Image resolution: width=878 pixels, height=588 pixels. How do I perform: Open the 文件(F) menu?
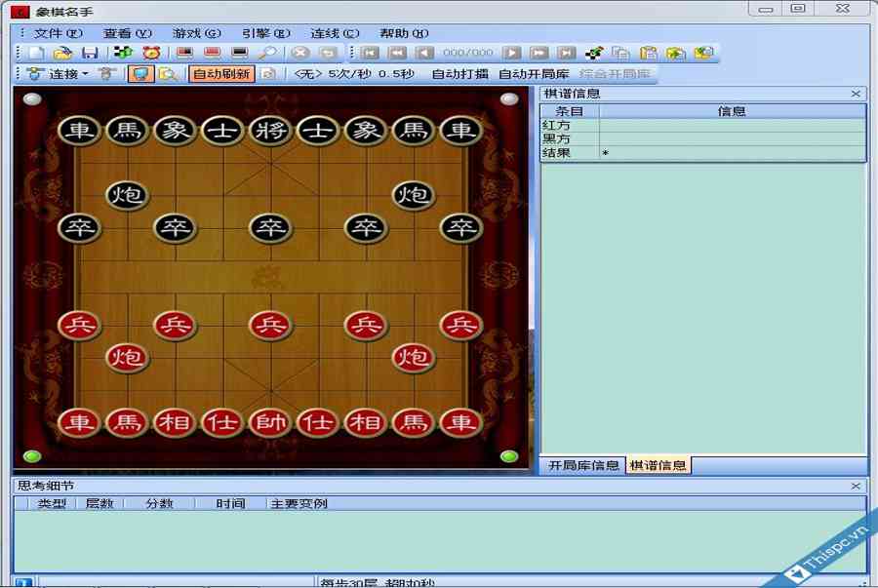[x=58, y=33]
